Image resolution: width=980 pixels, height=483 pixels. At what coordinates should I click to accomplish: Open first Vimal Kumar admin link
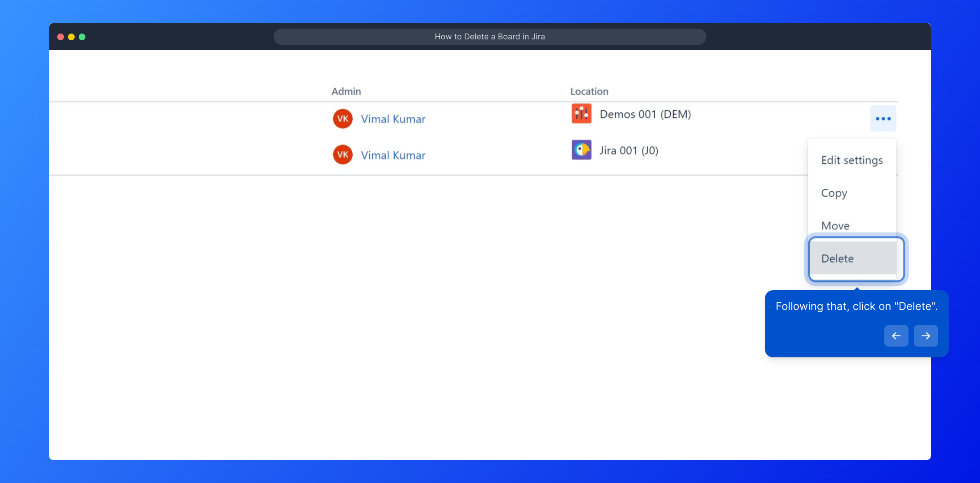click(393, 119)
